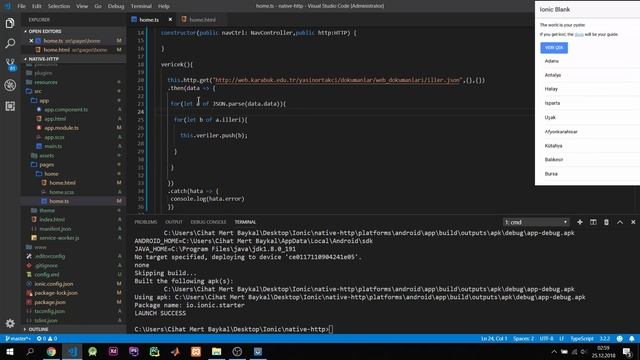This screenshot has width=640, height=360.
Task: Show hidden system tray icons
Action: point(554,351)
